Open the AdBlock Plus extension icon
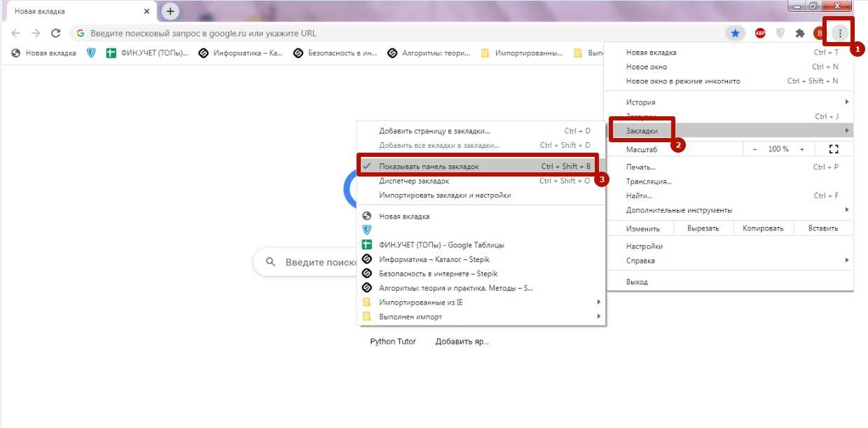The width and height of the screenshot is (868, 428). pos(760,33)
